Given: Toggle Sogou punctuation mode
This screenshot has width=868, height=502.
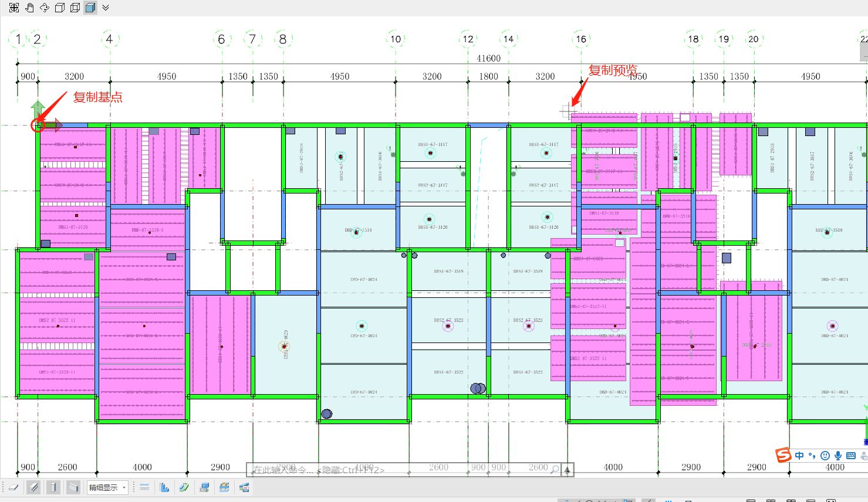Looking at the screenshot, I should click(x=812, y=456).
